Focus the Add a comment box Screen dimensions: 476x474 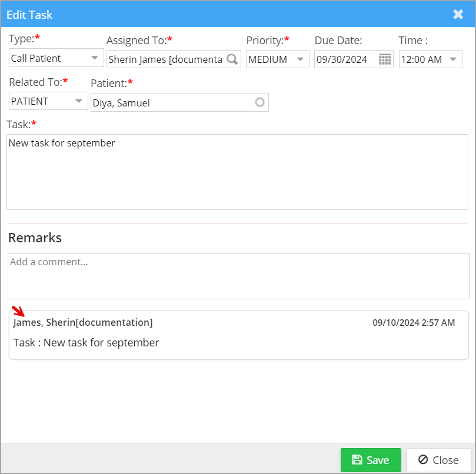click(x=238, y=276)
